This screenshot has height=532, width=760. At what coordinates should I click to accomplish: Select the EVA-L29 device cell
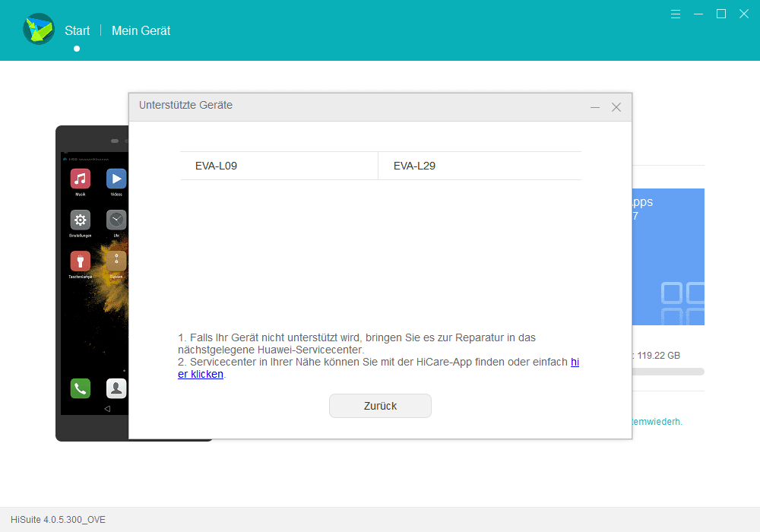(x=480, y=166)
